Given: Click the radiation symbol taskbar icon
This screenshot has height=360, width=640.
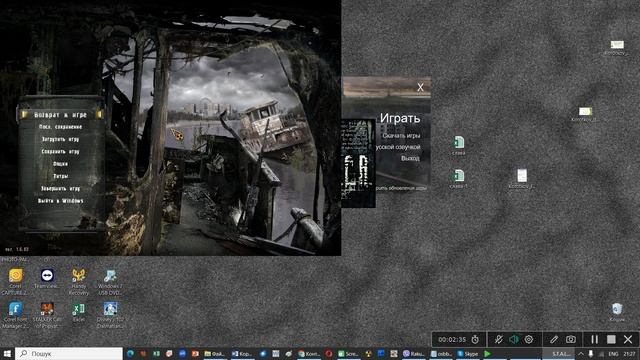Looking at the screenshot, I should coord(369,353).
